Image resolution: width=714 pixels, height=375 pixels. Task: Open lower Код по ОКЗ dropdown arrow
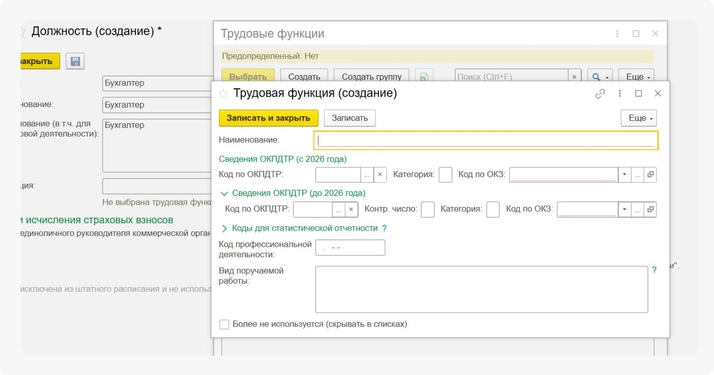tap(624, 209)
